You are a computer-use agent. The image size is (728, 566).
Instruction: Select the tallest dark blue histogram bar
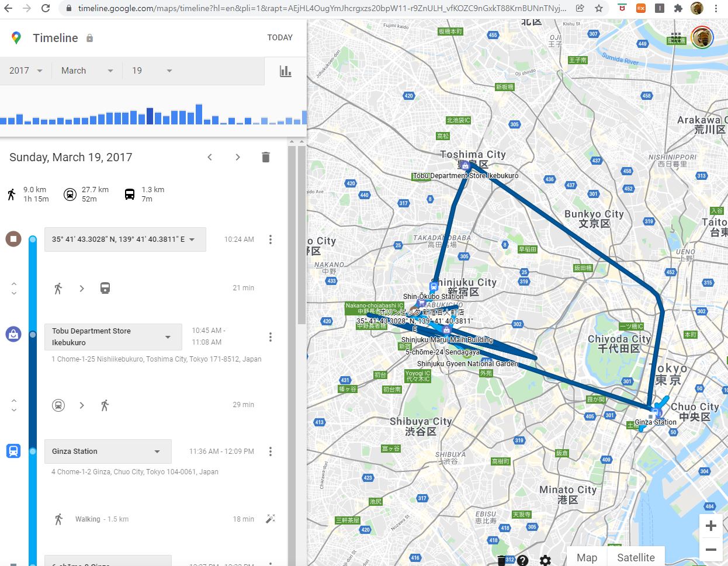[150, 116]
